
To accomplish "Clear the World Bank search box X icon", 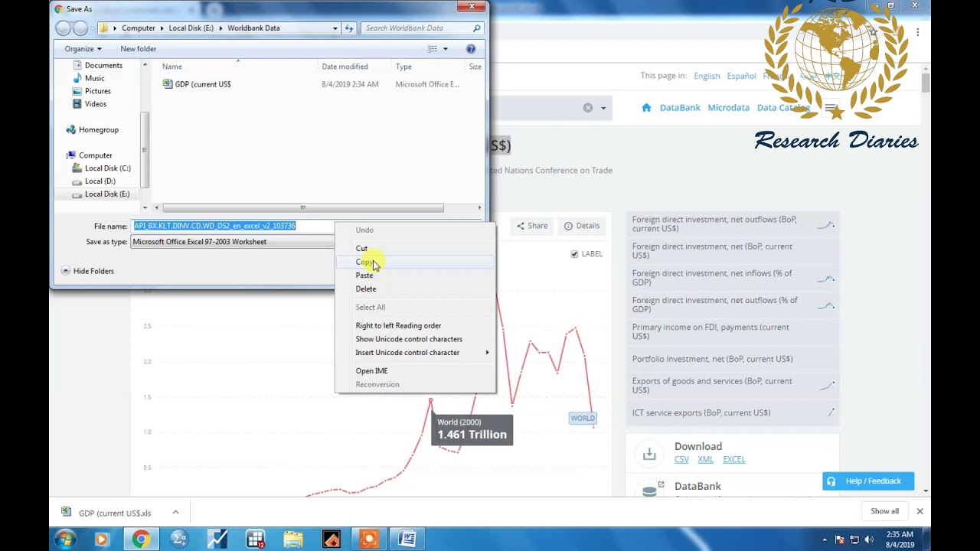I will (588, 108).
